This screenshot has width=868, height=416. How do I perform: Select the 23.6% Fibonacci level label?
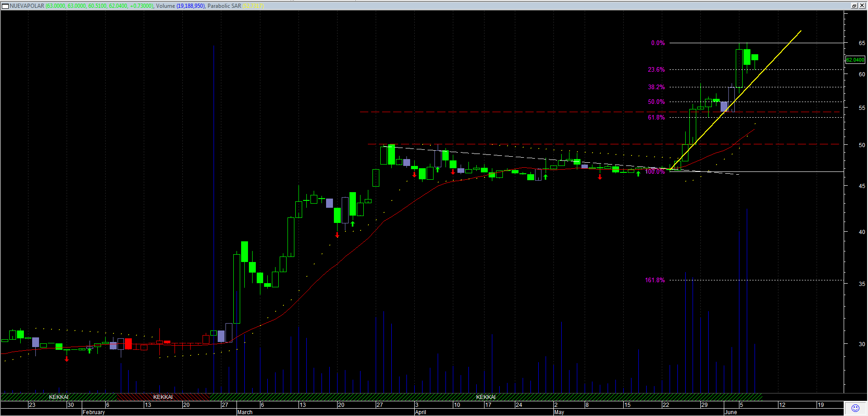[656, 69]
